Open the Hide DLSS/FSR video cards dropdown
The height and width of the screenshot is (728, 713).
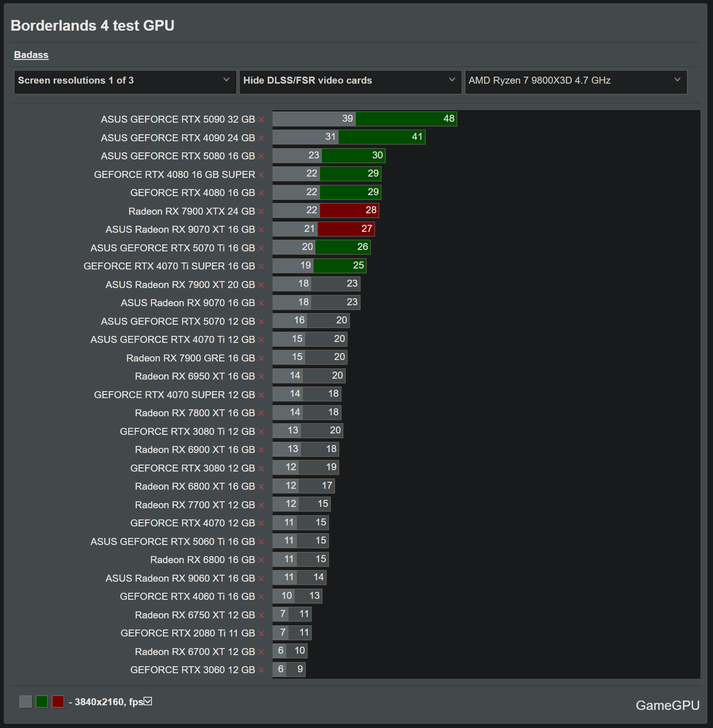(x=350, y=82)
